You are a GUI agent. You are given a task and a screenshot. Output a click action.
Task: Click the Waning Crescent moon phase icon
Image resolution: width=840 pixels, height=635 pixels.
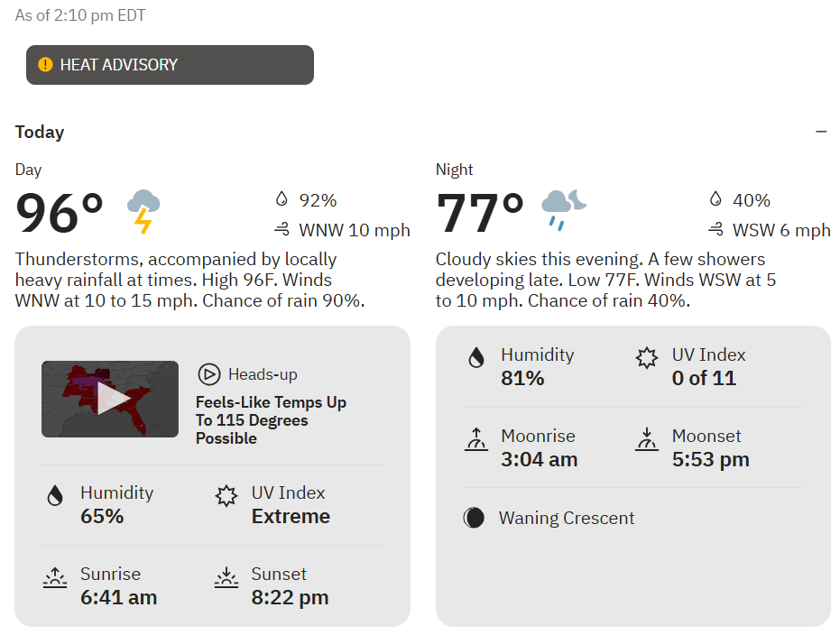coord(474,518)
